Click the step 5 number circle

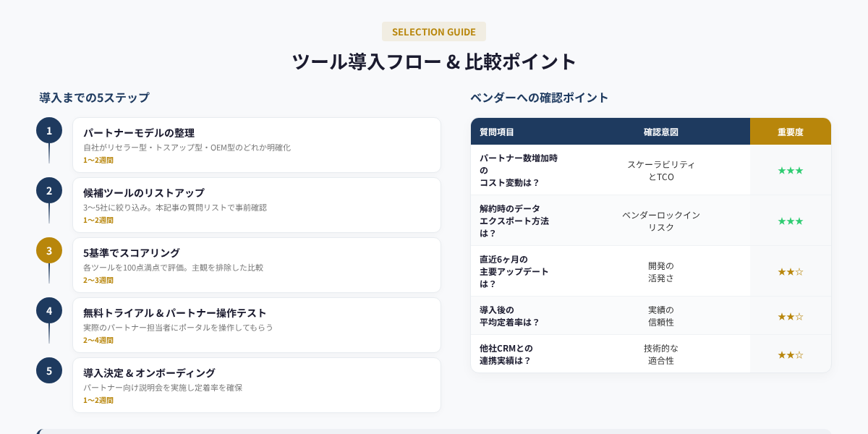click(49, 370)
